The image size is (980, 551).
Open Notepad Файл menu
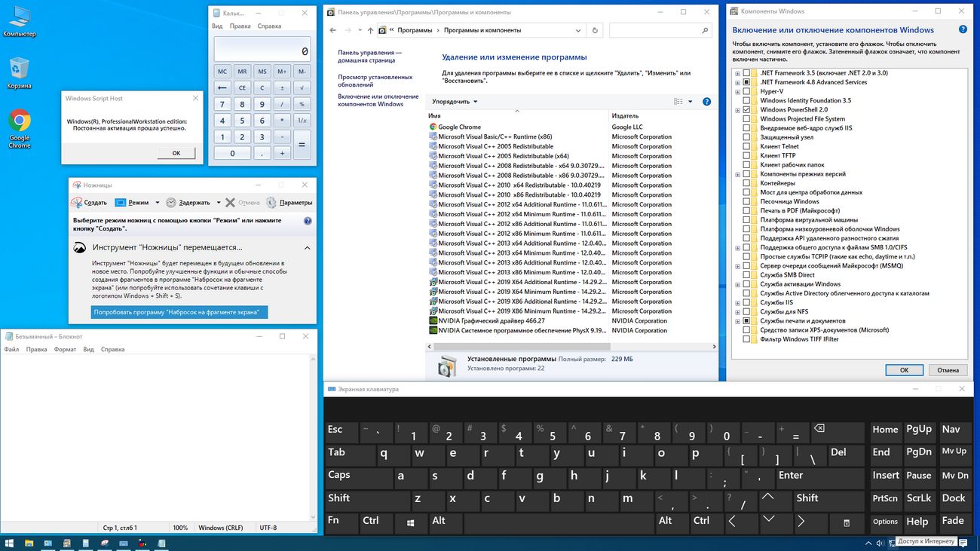click(x=11, y=350)
